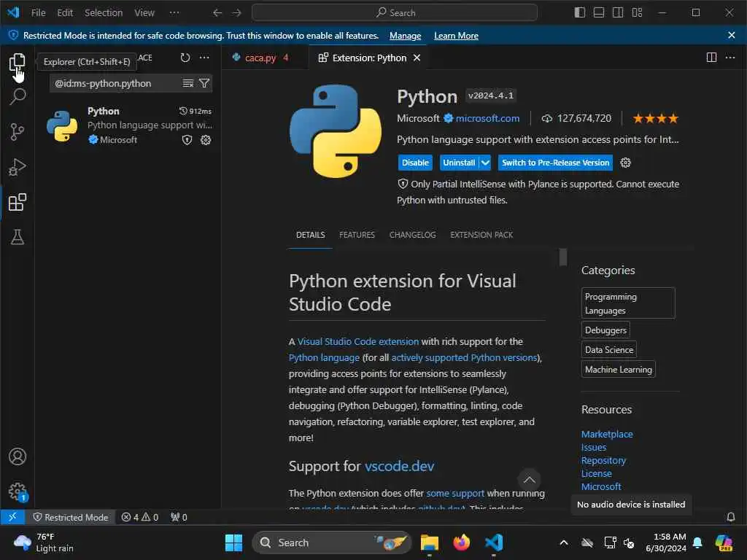Image resolution: width=747 pixels, height=560 pixels.
Task: Select Debuggers category tag
Action: click(x=605, y=330)
